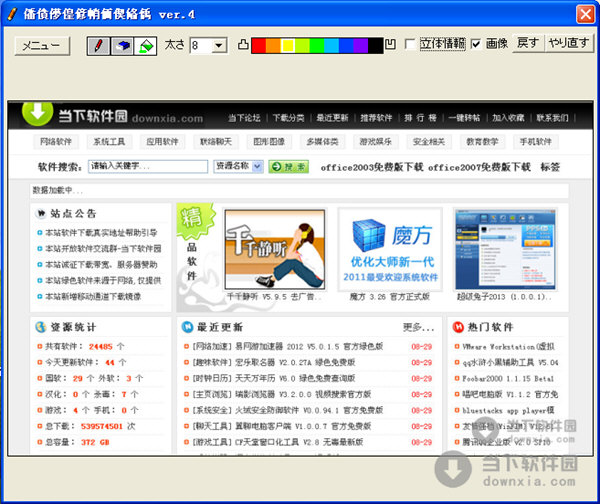Image resolution: width=600 pixels, height=504 pixels.
Task: Click the 标签 link beside search
Action: [x=550, y=167]
